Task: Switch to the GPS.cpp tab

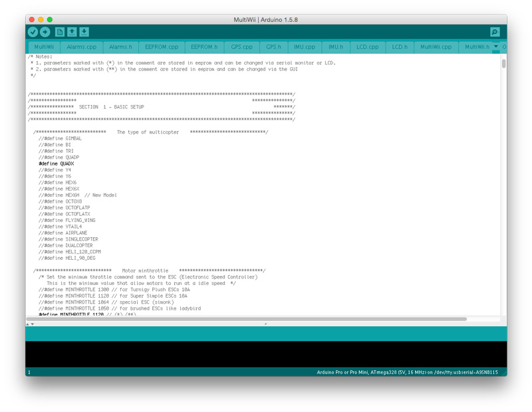Action: coord(241,47)
